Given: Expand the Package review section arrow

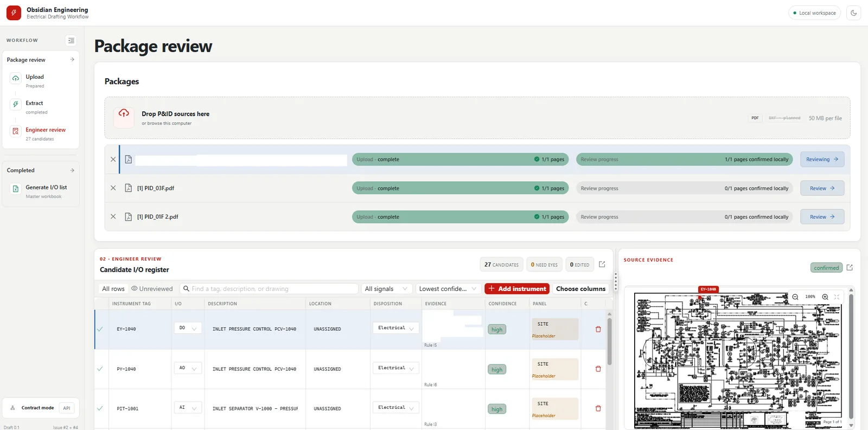Looking at the screenshot, I should pyautogui.click(x=72, y=60).
